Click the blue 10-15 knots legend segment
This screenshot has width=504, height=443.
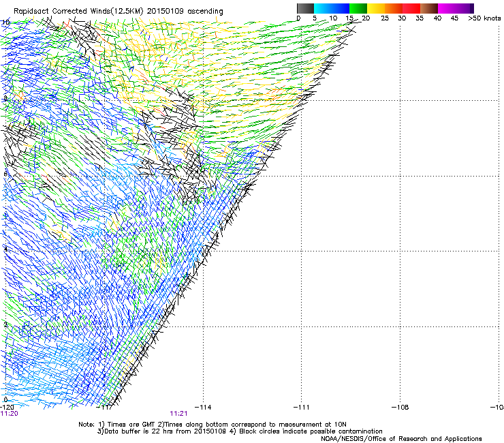[x=341, y=8]
